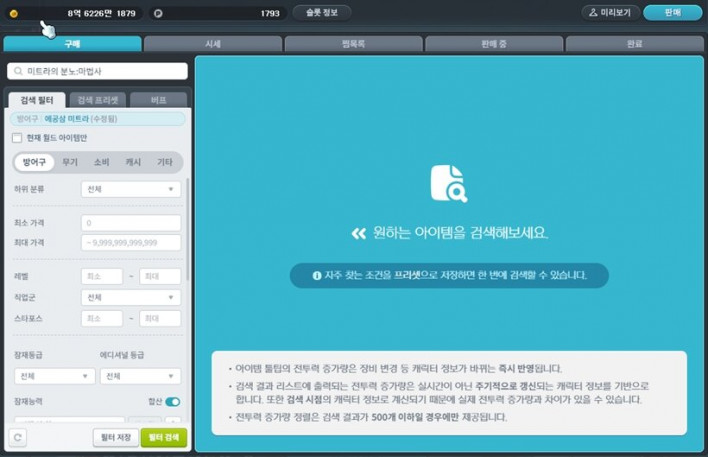Click the meso coin icon
708x457 pixels.
click(x=14, y=14)
